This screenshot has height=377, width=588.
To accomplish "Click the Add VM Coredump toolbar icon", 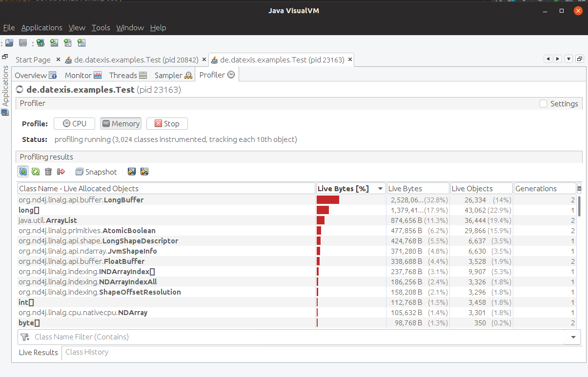I will point(67,43).
